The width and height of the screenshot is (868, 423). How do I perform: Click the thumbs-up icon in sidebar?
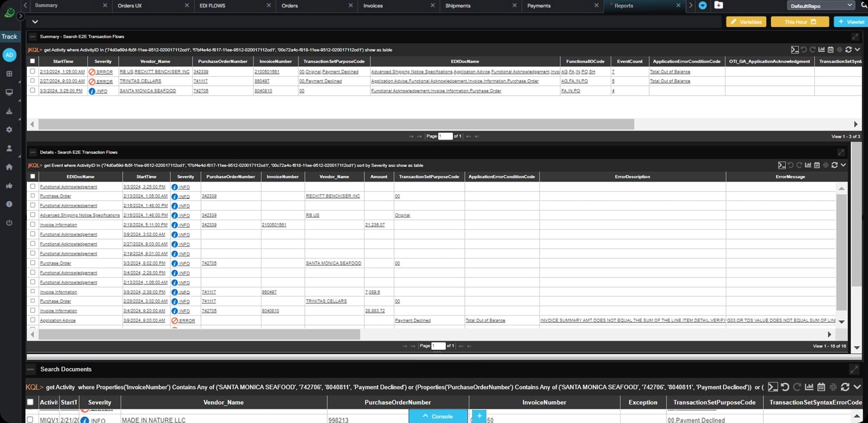9,186
